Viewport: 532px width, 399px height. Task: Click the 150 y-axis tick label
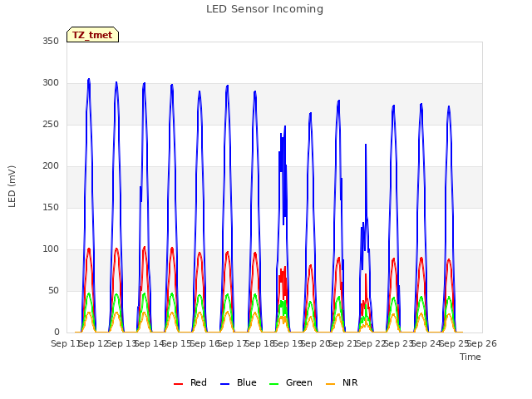tap(51, 207)
